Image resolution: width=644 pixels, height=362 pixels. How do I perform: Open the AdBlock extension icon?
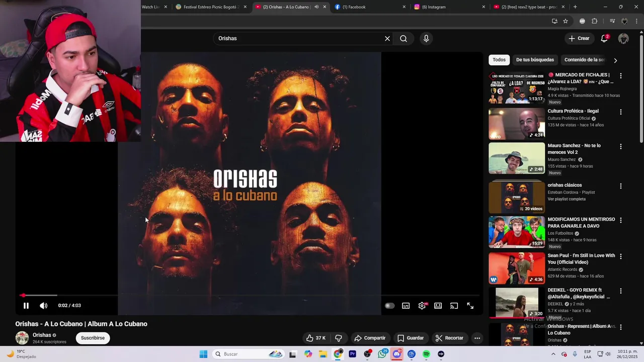point(582,21)
